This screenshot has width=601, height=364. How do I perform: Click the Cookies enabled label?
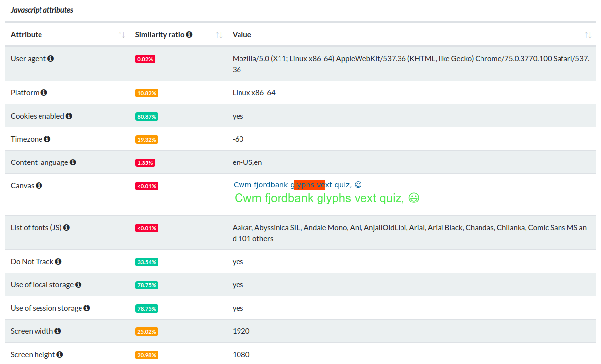pos(38,116)
